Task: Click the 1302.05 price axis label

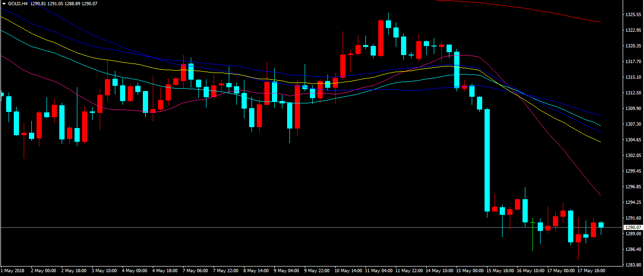Action: click(x=633, y=156)
